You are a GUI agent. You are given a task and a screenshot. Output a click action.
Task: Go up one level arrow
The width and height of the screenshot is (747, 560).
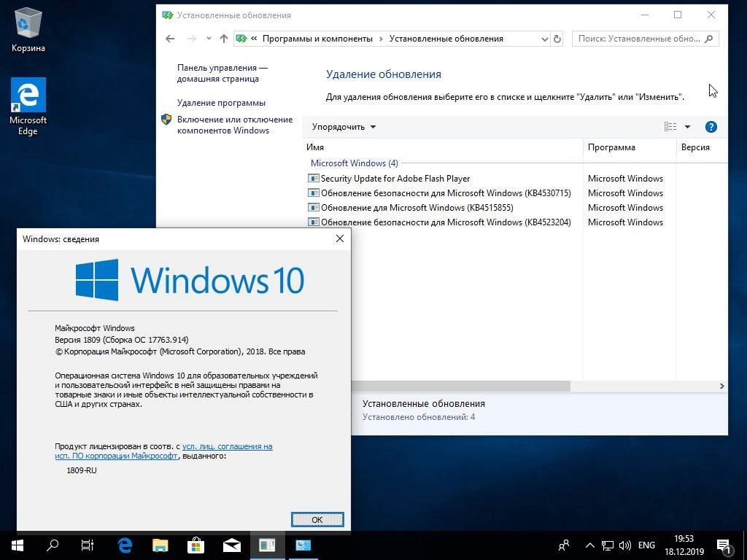tap(223, 39)
